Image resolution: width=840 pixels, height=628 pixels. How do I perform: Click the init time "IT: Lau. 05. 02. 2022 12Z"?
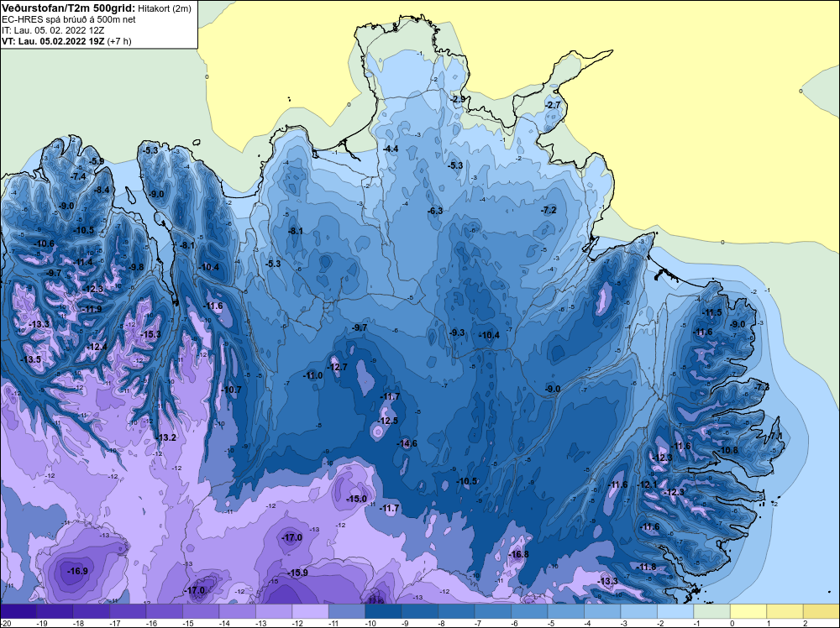pyautogui.click(x=52, y=30)
